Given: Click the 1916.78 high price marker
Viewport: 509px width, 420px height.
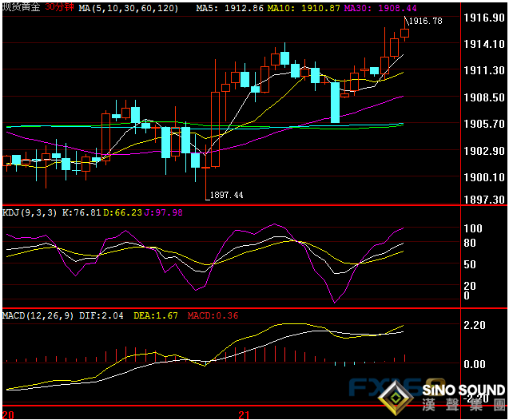Looking at the screenshot, I should (424, 22).
